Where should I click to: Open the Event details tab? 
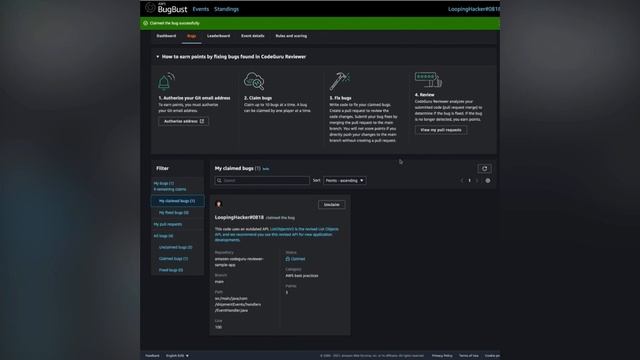[253, 36]
